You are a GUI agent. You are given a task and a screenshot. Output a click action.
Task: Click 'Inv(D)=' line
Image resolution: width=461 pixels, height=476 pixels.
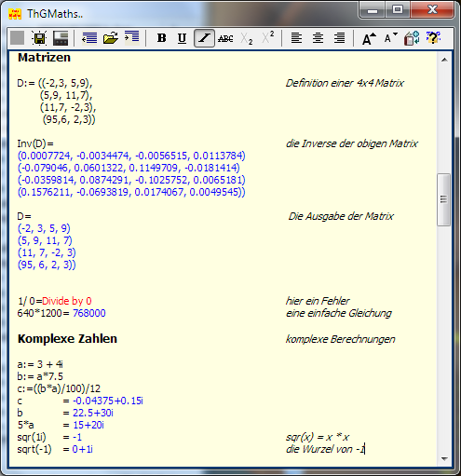tap(35, 143)
